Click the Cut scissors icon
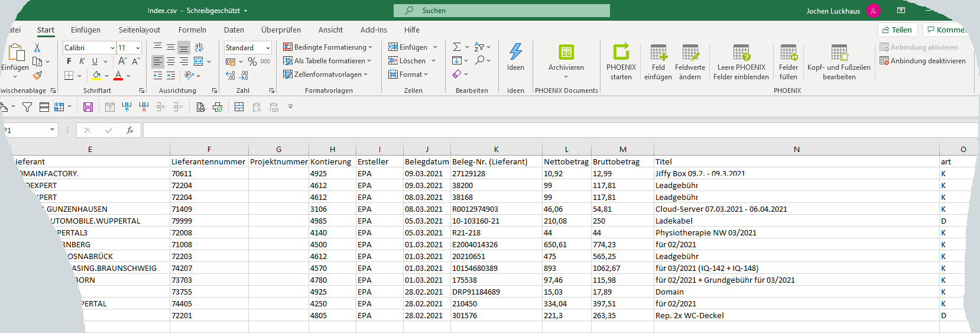Viewport: 980px width, 333px height. [x=37, y=48]
